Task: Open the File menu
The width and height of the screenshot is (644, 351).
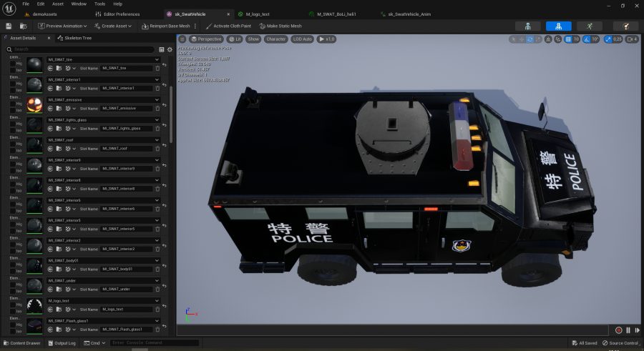Action: click(26, 4)
